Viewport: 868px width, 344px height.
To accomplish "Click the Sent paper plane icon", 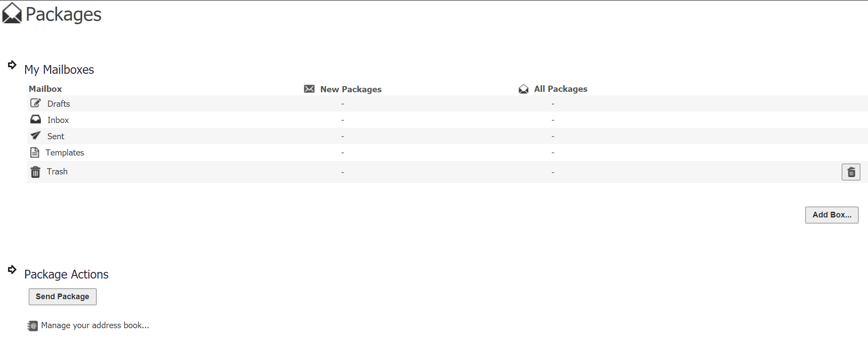I will pos(36,136).
